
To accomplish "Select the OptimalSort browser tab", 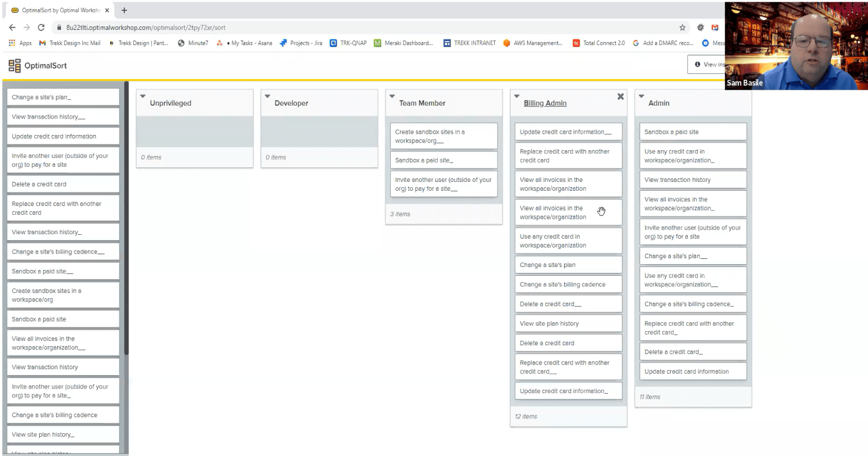I will coord(59,11).
